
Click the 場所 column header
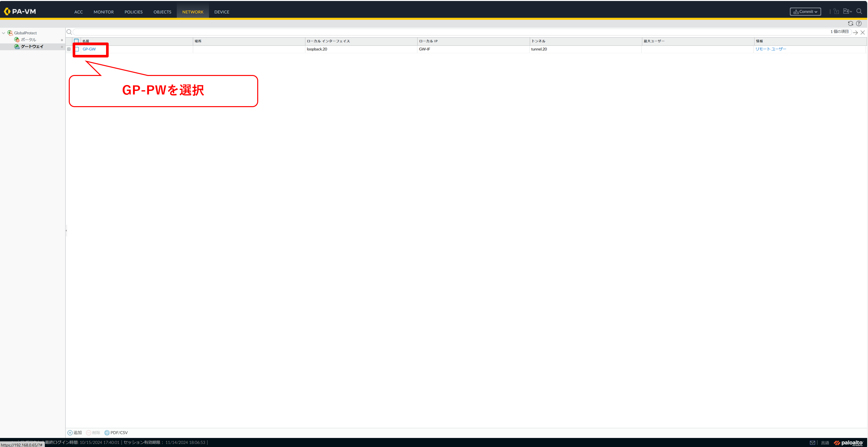pos(249,41)
